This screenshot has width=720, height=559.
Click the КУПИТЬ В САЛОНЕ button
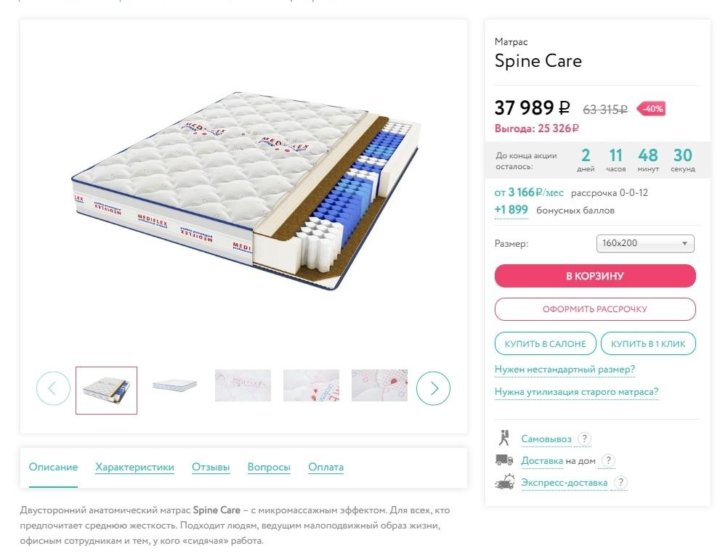[x=545, y=344]
